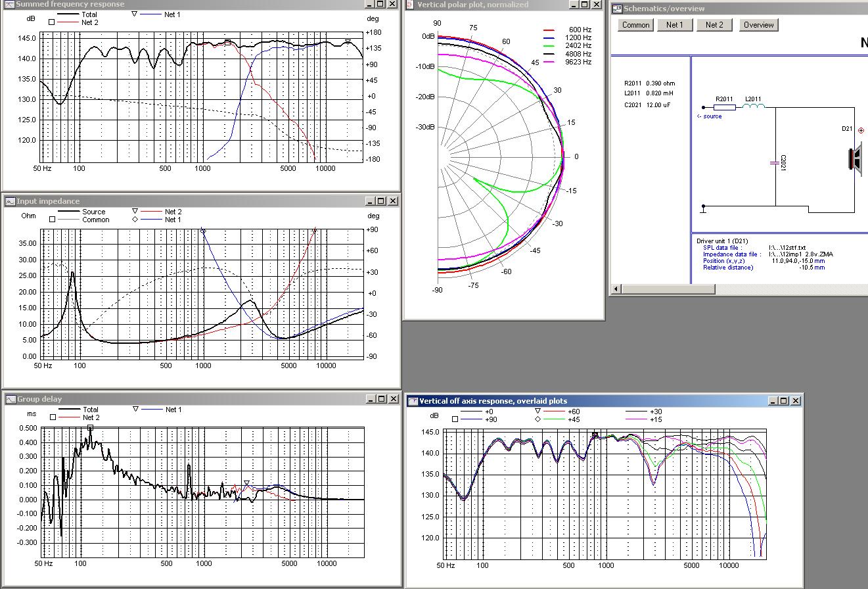The image size is (868, 589).
Task: Click the red polarity plus sign beside D21
Action: [861, 130]
